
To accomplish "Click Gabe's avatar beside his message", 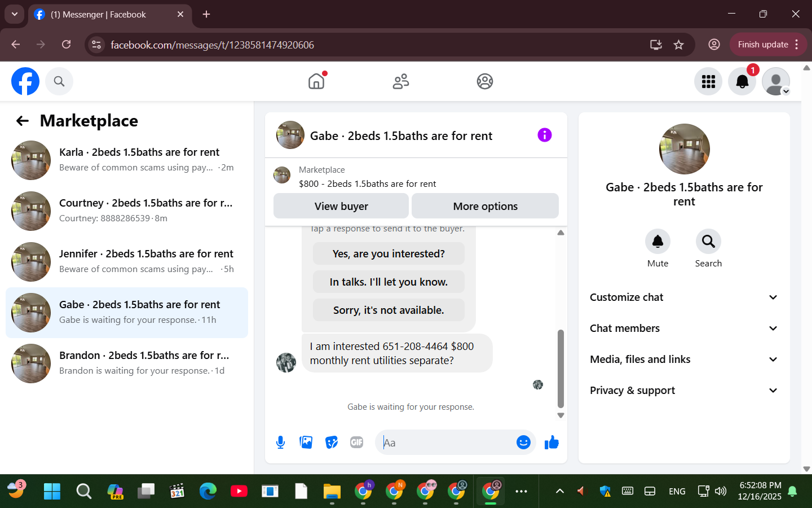I will 286,362.
